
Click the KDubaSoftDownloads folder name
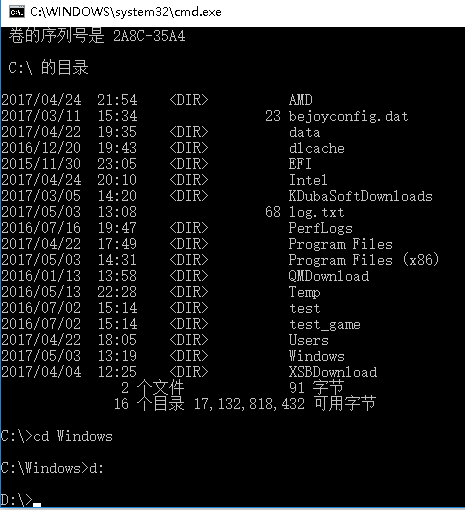tap(360, 196)
